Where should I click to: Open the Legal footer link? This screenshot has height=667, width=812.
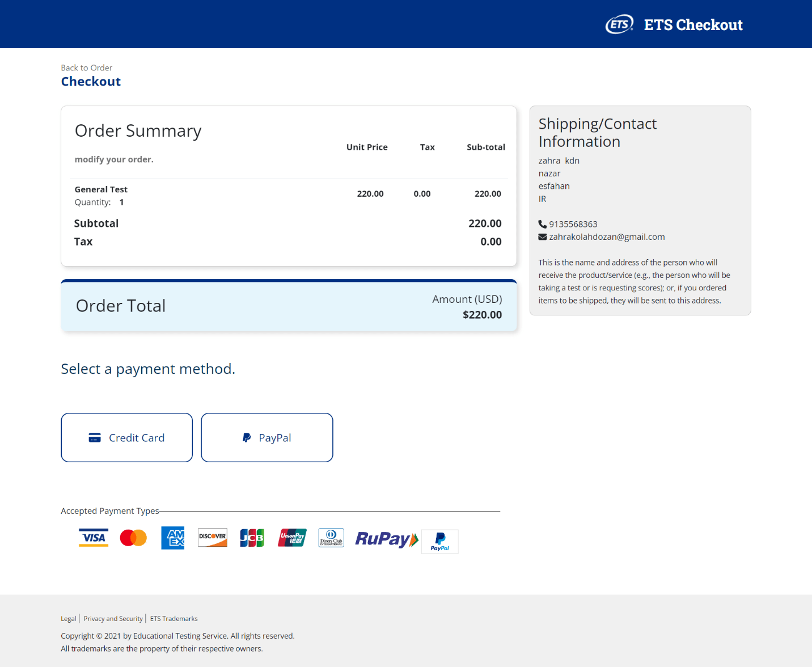[69, 619]
